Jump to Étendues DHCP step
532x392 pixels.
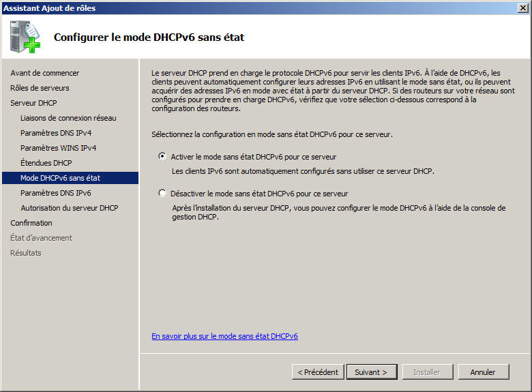46,163
